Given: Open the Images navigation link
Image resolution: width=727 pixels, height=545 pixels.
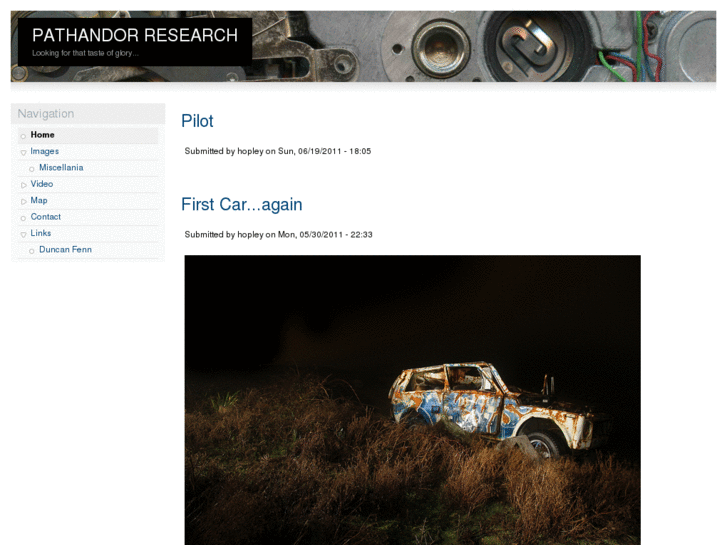Looking at the screenshot, I should pos(45,151).
